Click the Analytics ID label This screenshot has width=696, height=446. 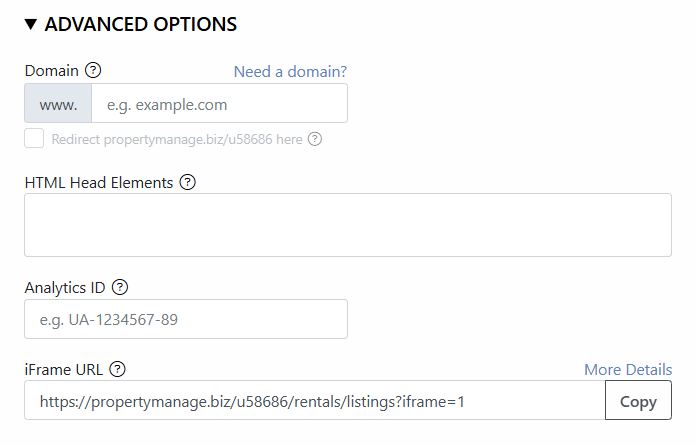[65, 288]
